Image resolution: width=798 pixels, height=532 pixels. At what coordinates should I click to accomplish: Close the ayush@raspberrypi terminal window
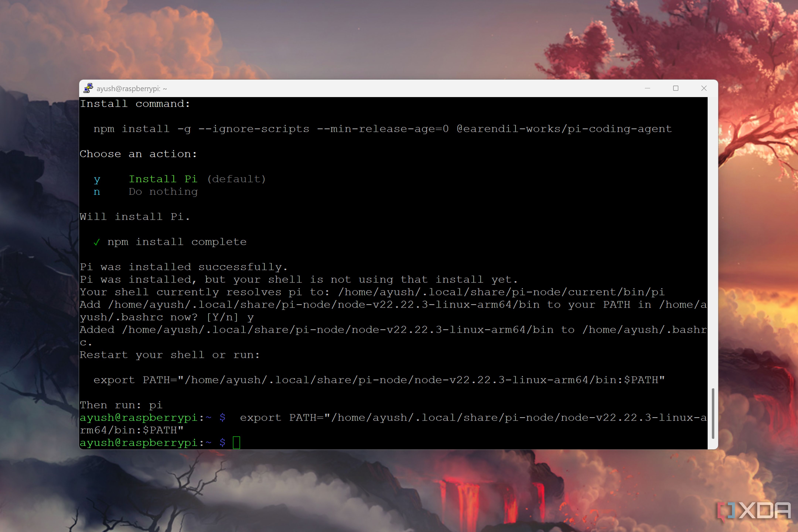click(704, 88)
